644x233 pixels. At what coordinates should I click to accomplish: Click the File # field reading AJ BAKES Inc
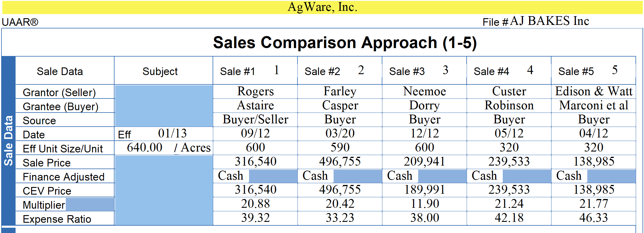point(549,21)
